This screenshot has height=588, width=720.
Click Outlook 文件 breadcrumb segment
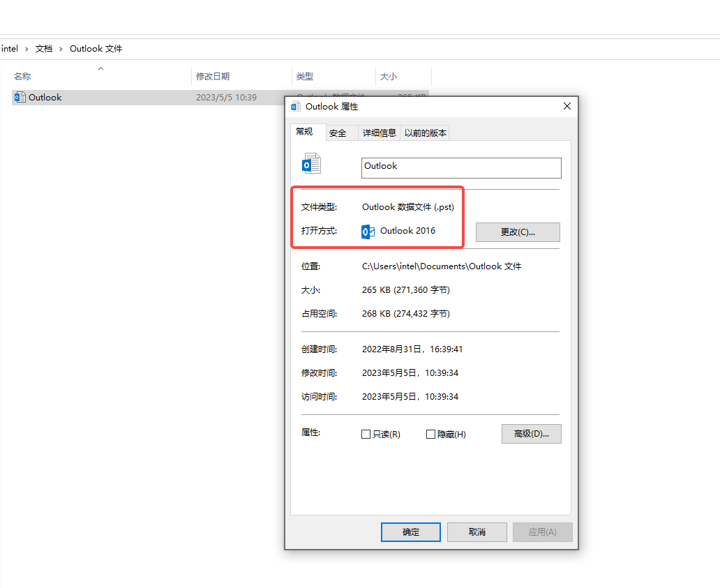coord(96,49)
